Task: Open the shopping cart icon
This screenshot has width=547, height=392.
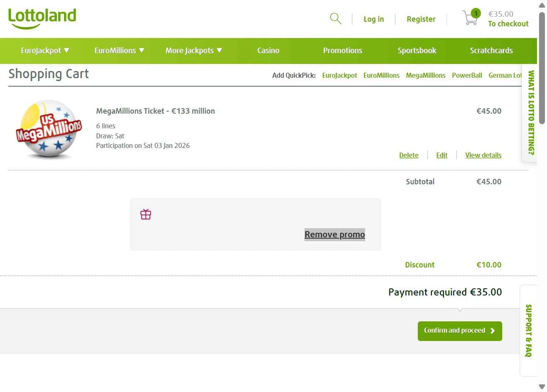Action: click(x=471, y=17)
